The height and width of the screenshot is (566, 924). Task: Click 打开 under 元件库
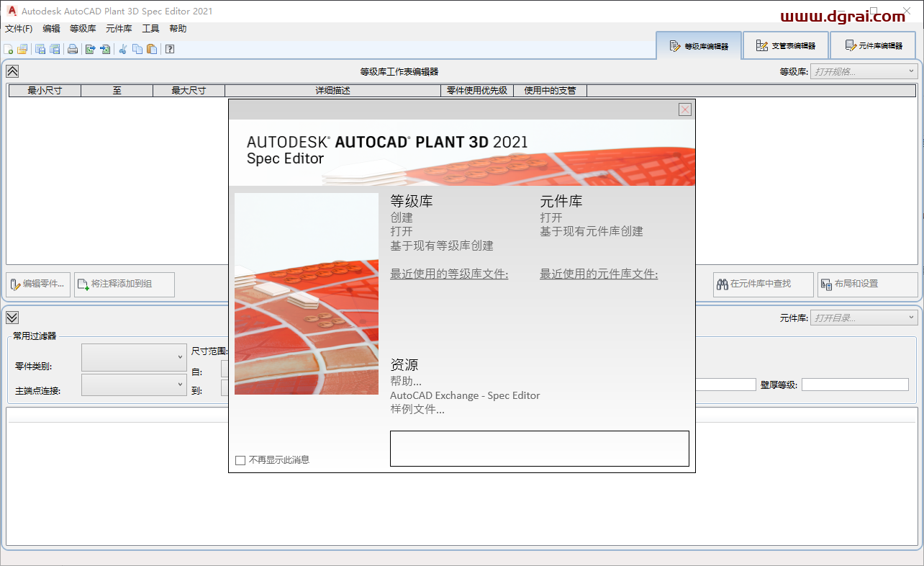coord(551,217)
